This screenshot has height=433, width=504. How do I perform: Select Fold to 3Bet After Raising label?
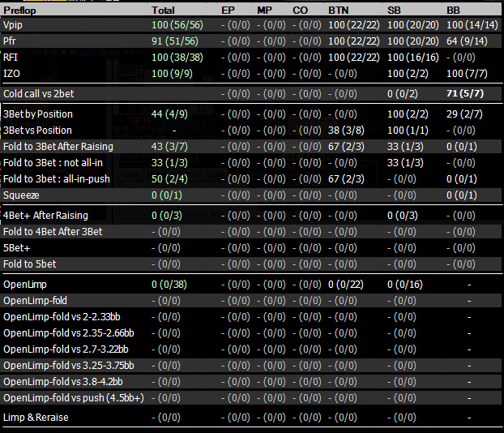pyautogui.click(x=58, y=147)
